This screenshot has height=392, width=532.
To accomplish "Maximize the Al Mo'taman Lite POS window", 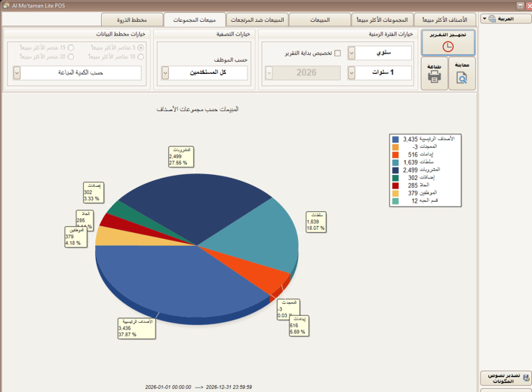I will coord(520,6).
